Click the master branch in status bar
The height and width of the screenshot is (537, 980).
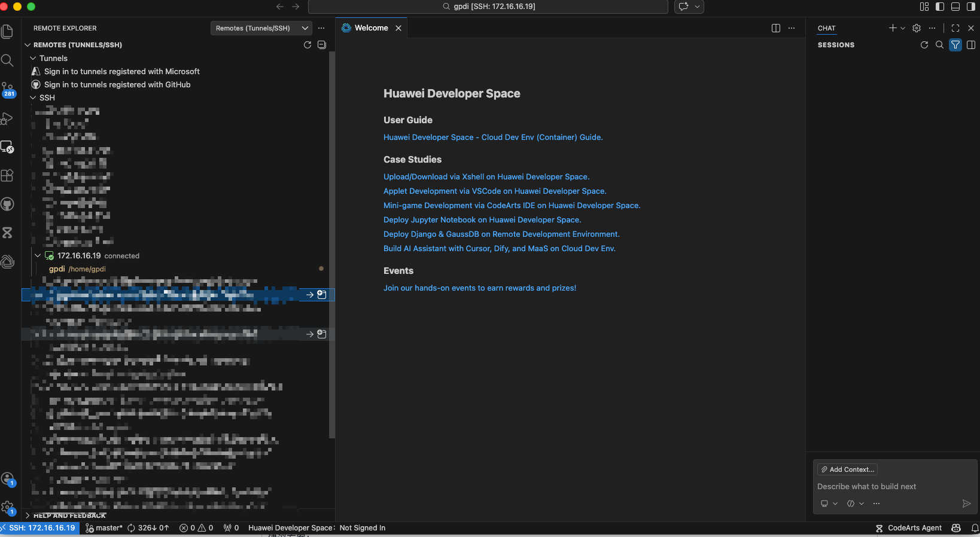[x=105, y=528]
